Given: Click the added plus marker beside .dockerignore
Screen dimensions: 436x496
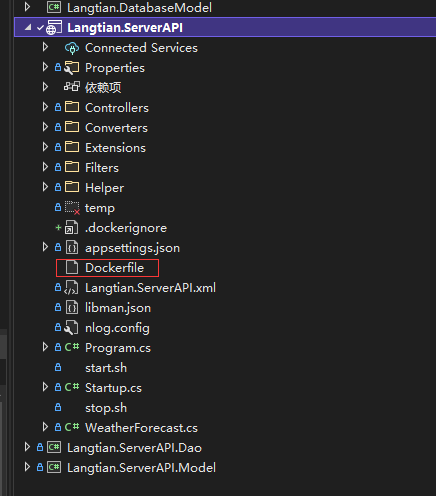Looking at the screenshot, I should (x=58, y=228).
